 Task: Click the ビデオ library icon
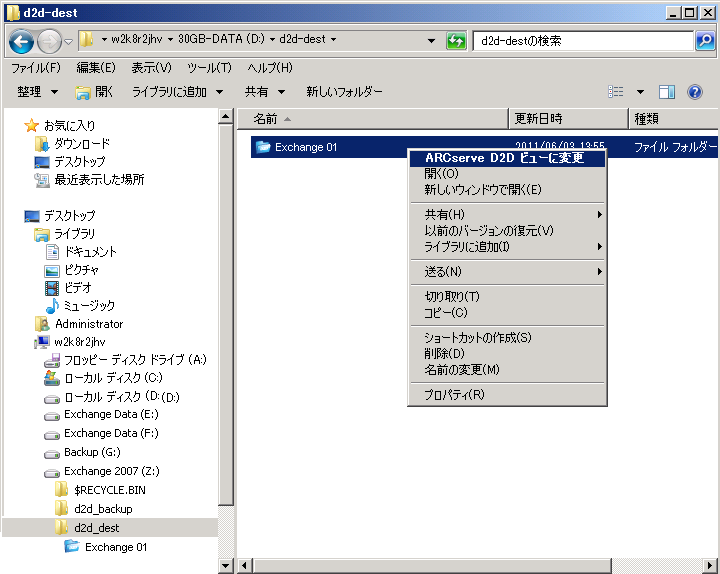click(x=52, y=288)
